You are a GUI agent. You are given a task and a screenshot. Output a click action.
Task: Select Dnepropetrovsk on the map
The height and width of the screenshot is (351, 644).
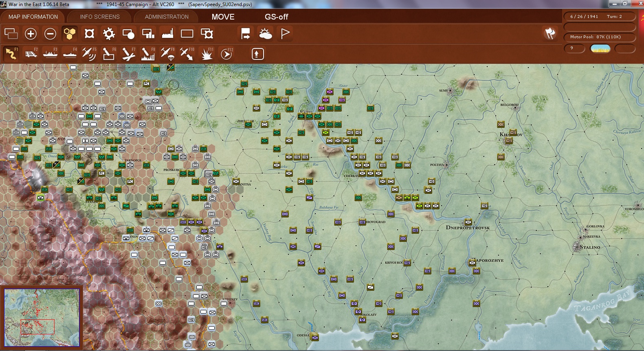(468, 228)
